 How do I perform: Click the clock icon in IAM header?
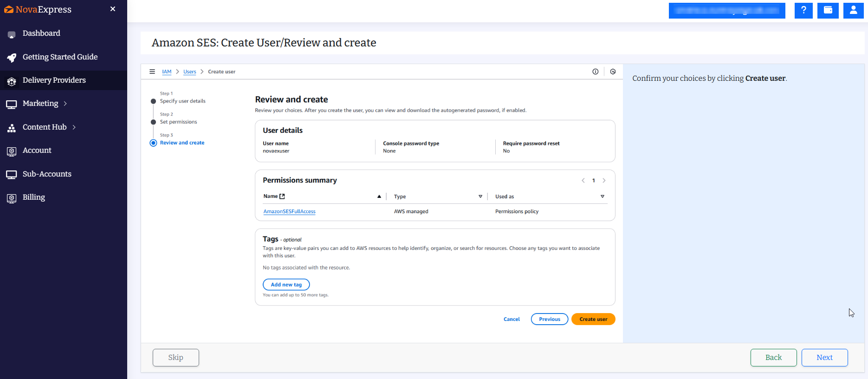pyautogui.click(x=613, y=72)
